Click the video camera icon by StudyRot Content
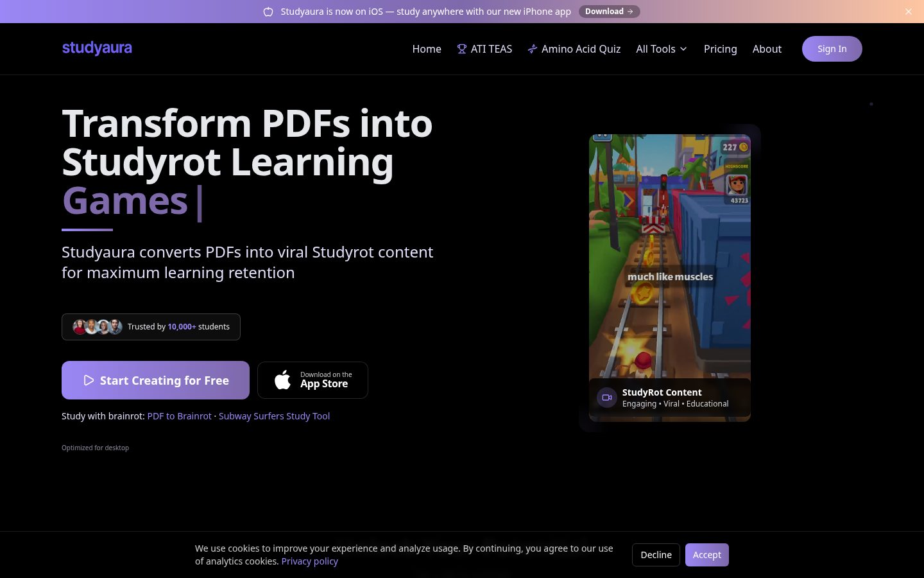Image resolution: width=924 pixels, height=578 pixels. tap(606, 398)
